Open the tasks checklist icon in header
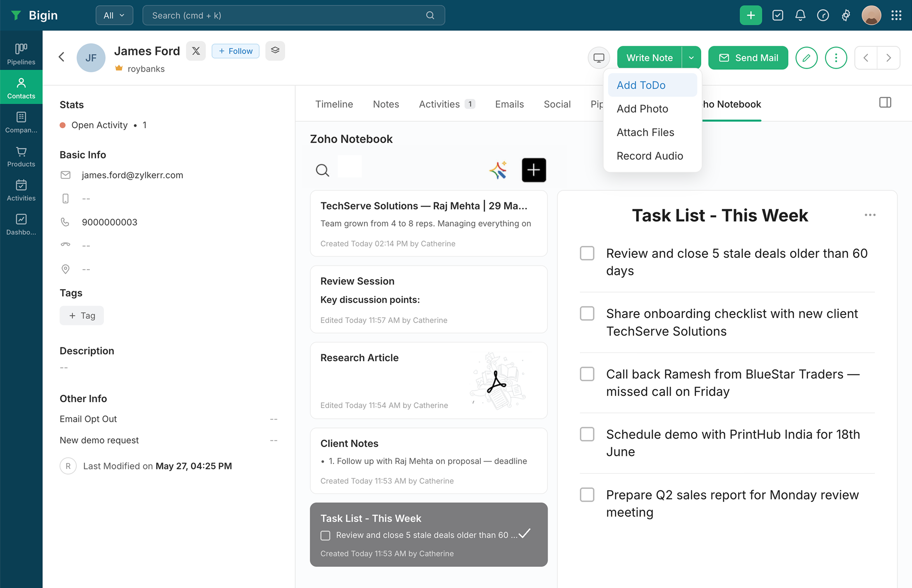Image resolution: width=912 pixels, height=588 pixels. 778,15
